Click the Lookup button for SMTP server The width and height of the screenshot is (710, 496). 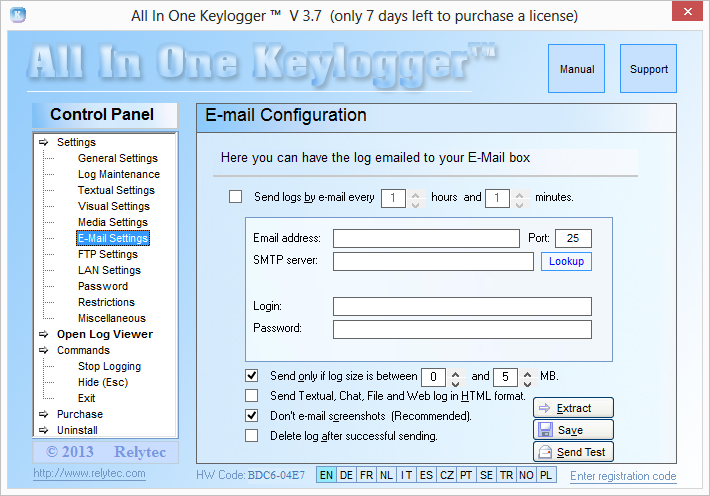tap(566, 261)
